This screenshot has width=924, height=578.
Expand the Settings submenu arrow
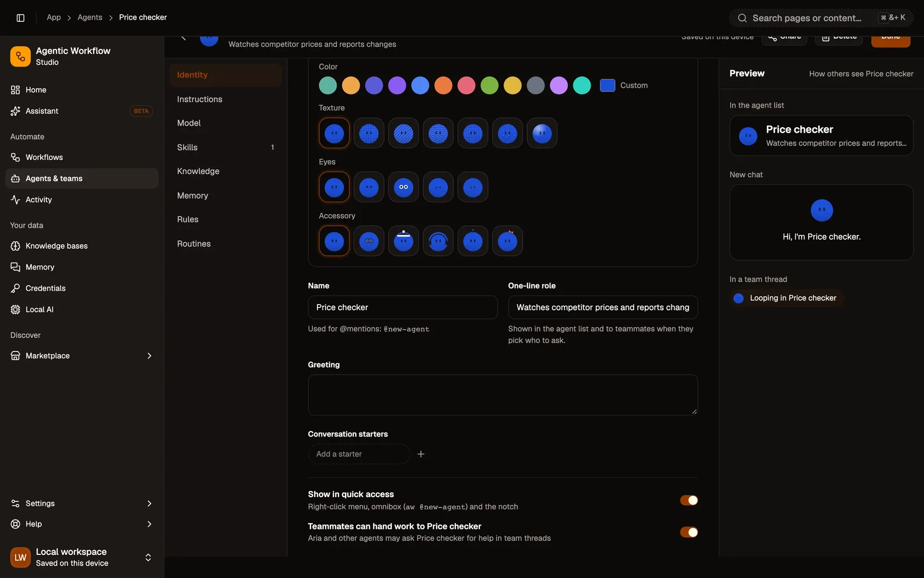coord(149,504)
